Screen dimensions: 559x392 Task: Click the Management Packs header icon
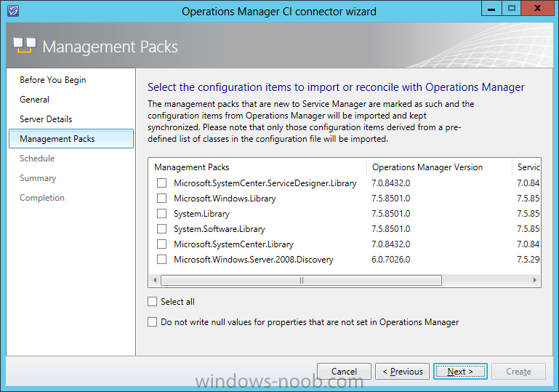25,46
